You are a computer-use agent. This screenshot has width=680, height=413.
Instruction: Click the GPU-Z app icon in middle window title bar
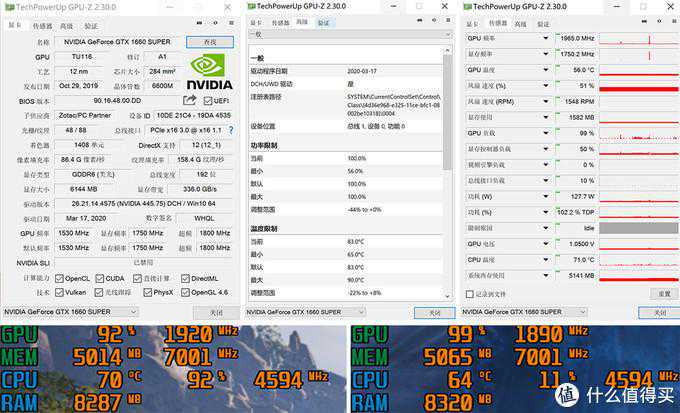tap(250, 6)
